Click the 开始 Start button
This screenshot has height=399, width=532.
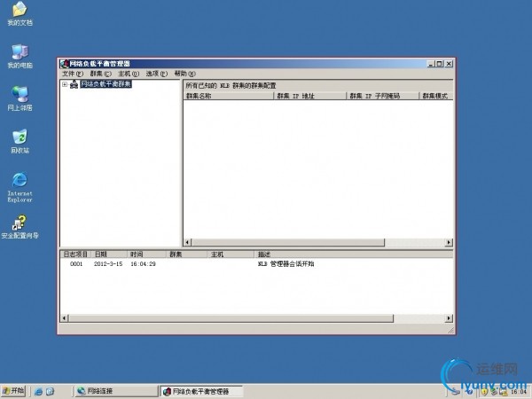click(13, 391)
